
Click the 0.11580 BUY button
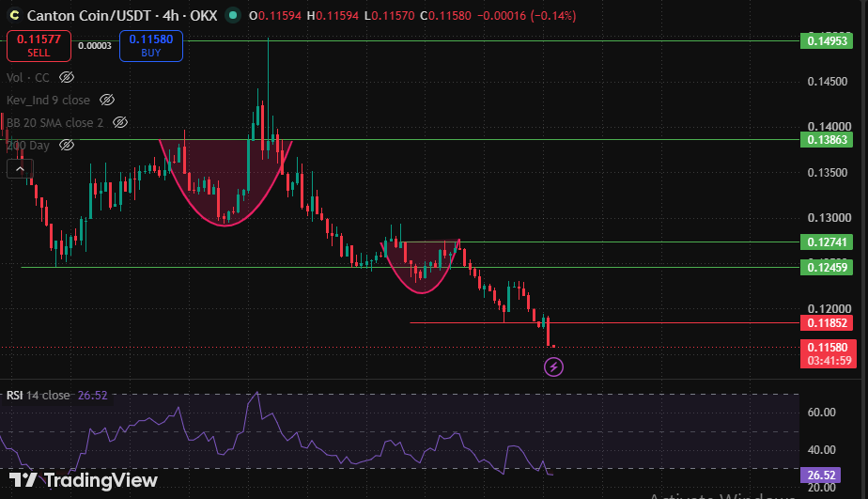coord(151,46)
